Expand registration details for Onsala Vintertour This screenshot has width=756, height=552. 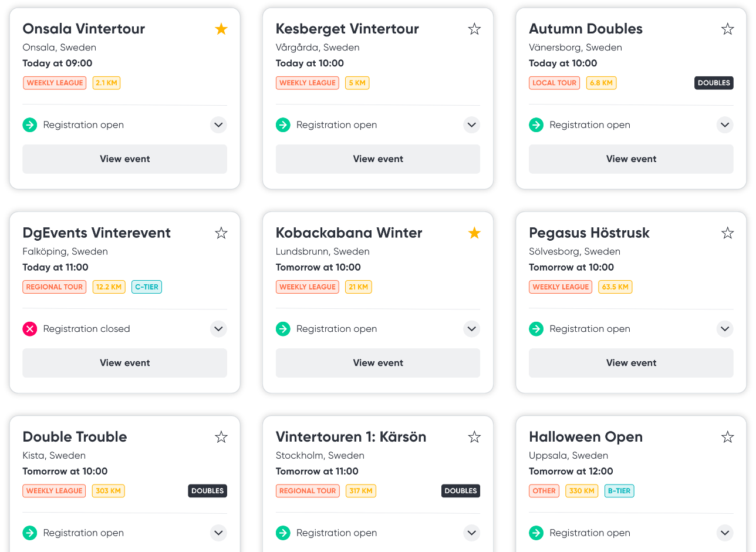point(218,124)
